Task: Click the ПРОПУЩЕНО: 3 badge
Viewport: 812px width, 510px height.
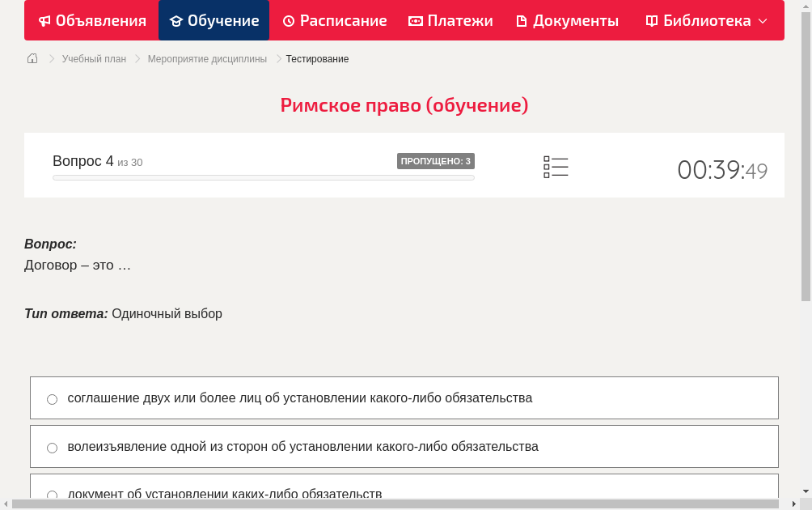Action: [436, 160]
